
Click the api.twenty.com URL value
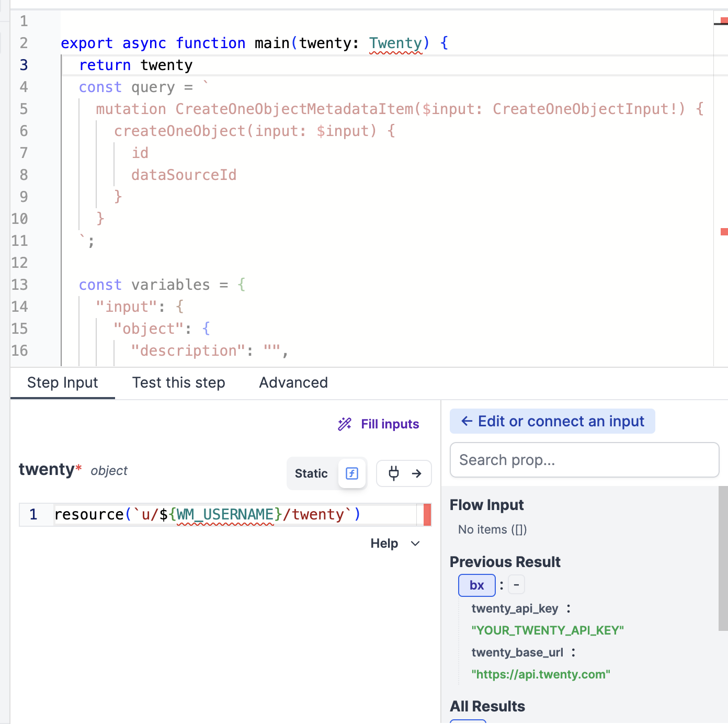541,674
